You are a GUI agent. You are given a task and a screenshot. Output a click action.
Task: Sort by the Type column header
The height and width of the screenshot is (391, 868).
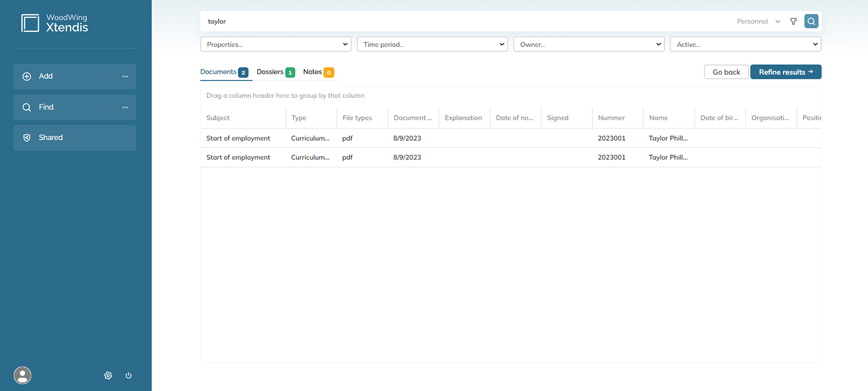311,118
